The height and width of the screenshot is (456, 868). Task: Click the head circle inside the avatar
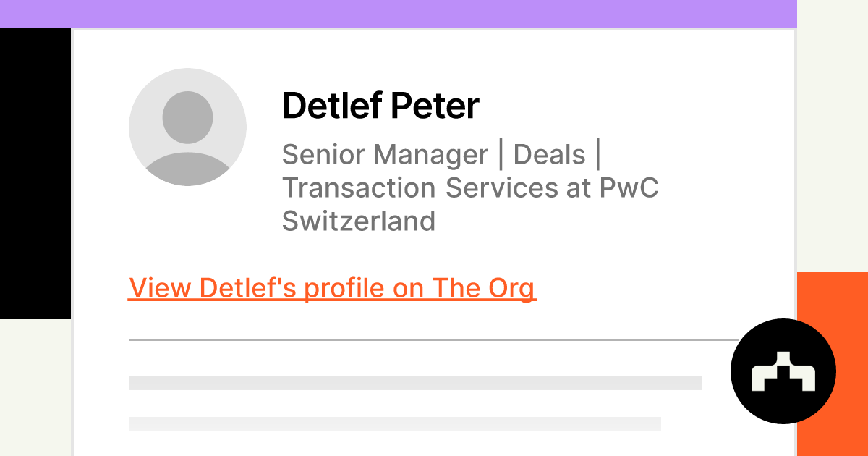tap(187, 117)
